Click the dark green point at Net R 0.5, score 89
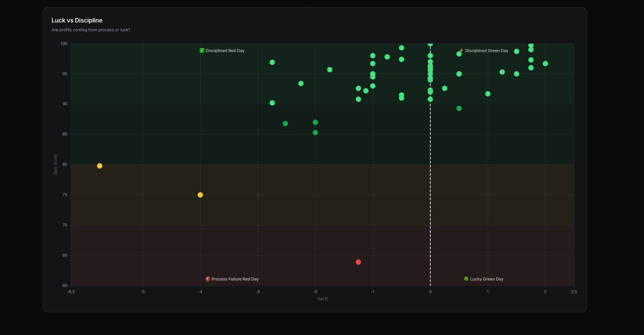The image size is (644, 335). coord(459,109)
